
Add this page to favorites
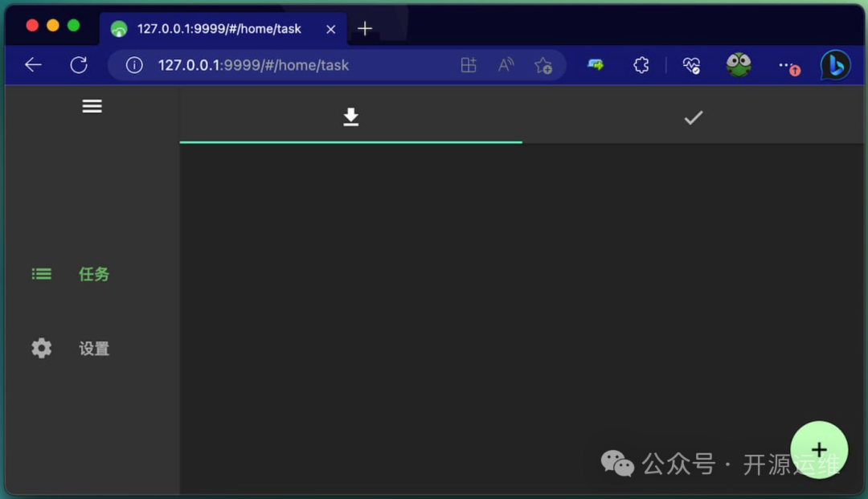(x=543, y=65)
